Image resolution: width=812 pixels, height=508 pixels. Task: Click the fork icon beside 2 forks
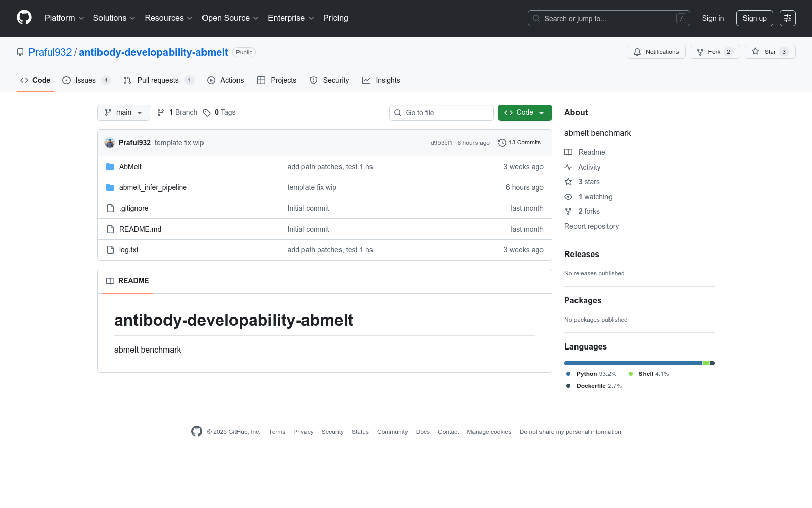click(x=568, y=211)
